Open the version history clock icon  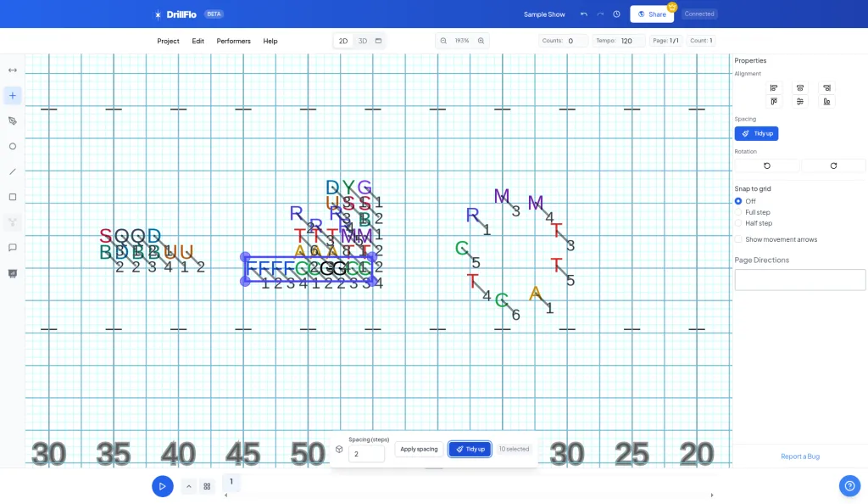point(616,14)
